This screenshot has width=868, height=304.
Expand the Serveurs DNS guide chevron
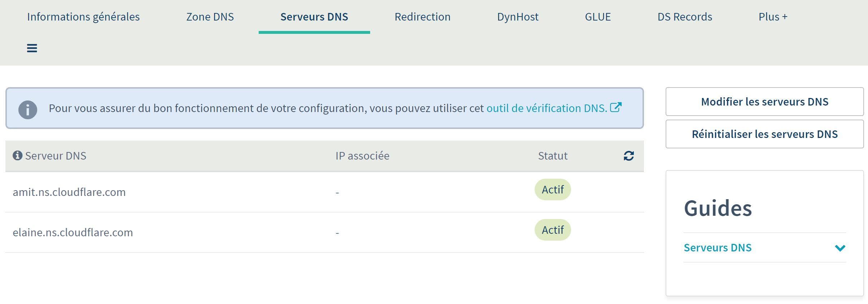[x=840, y=248]
